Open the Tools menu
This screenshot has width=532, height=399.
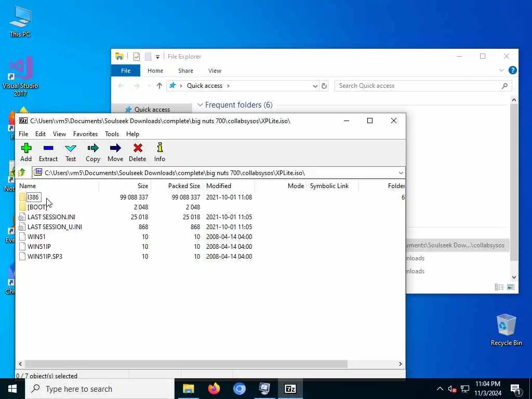pyautogui.click(x=112, y=134)
